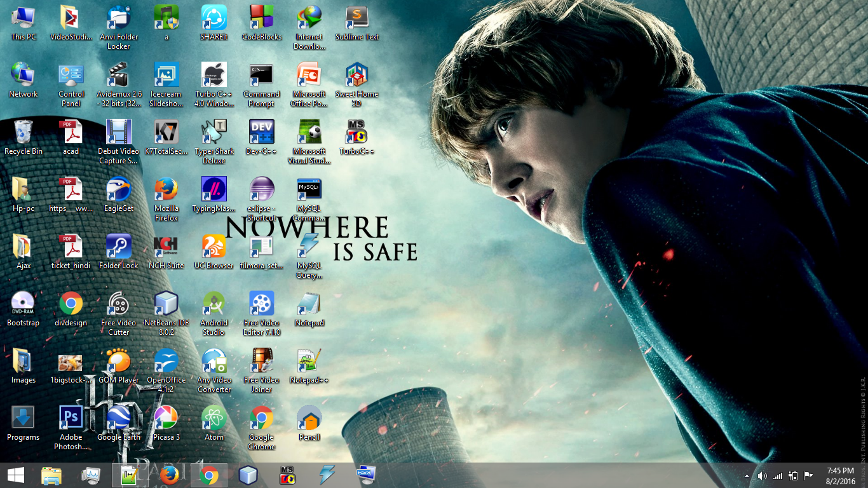Open Atom editor desktop shortcut
The image size is (868, 488).
[x=214, y=424]
